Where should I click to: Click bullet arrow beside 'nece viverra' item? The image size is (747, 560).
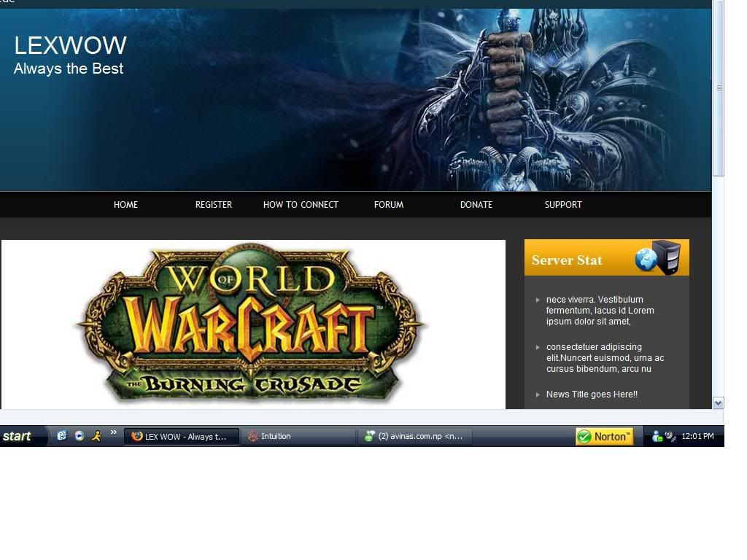[538, 300]
